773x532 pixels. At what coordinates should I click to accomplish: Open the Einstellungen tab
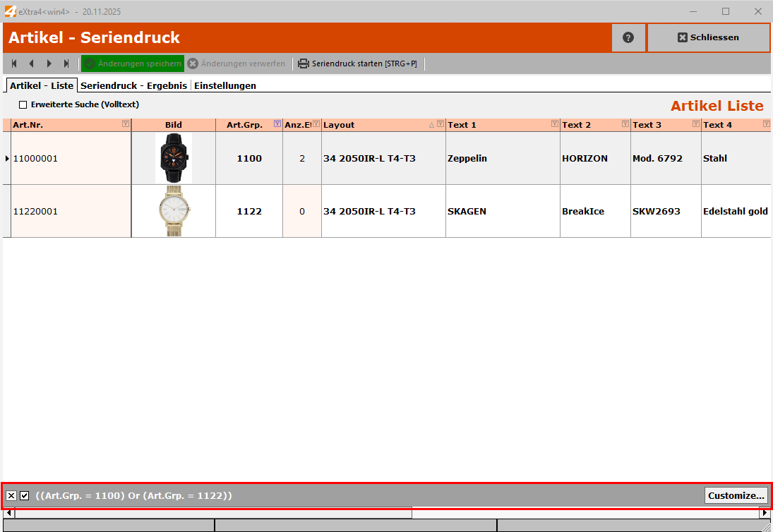pyautogui.click(x=224, y=85)
